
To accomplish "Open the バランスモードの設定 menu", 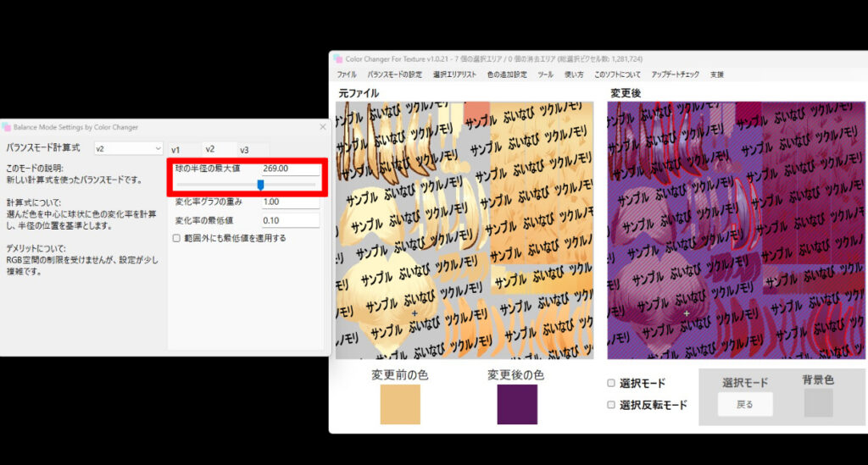I will click(x=394, y=75).
